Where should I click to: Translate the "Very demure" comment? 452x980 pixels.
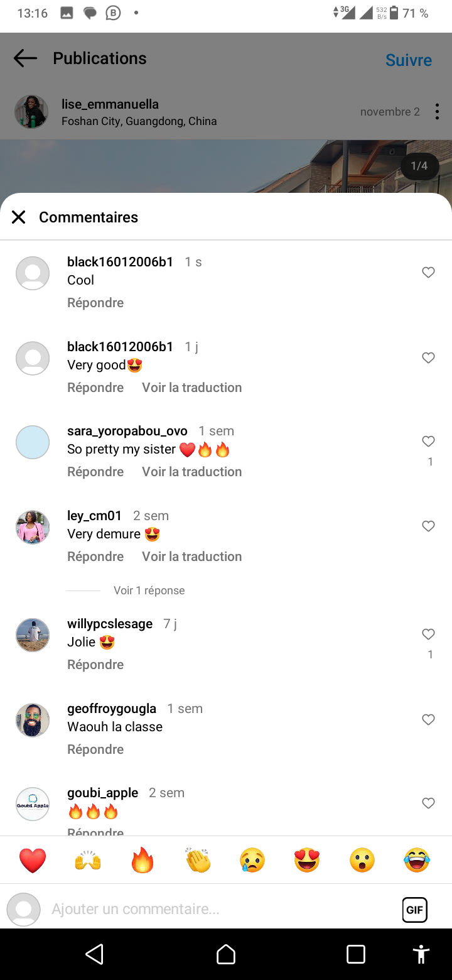point(191,557)
